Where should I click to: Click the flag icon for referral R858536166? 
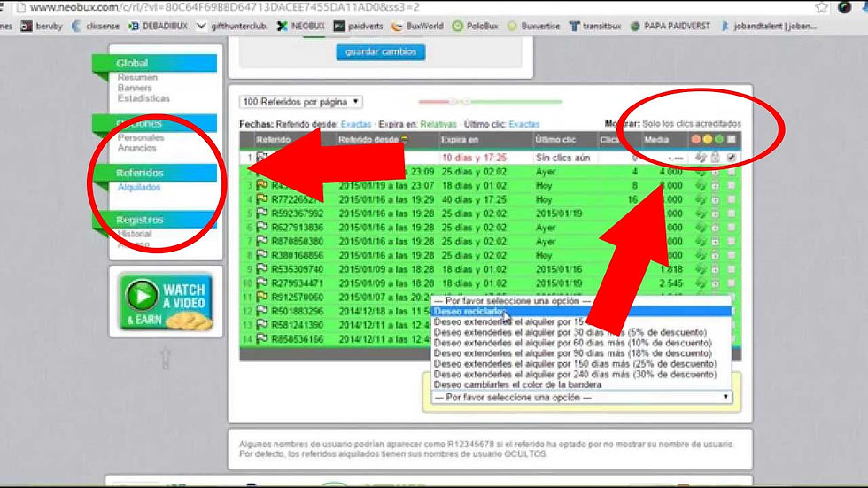(x=262, y=338)
